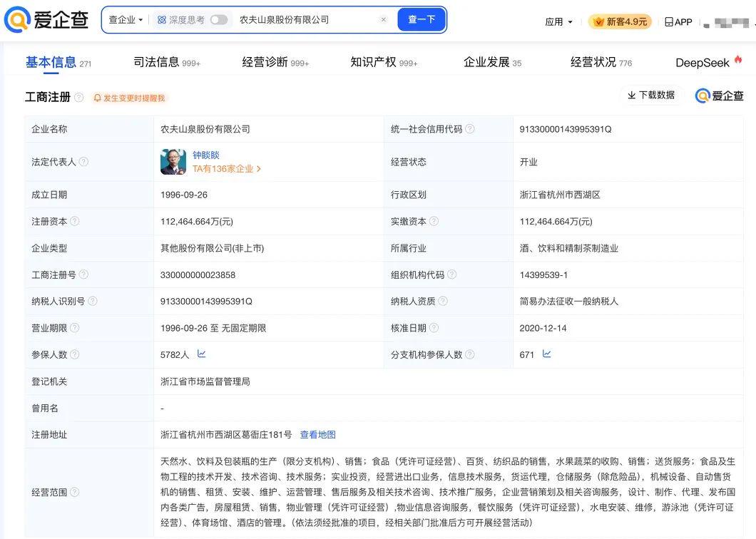Viewport: 756px width, 539px height.
Task: Click the help icon next to 统一社会信用代码
Action: pyautogui.click(x=470, y=129)
